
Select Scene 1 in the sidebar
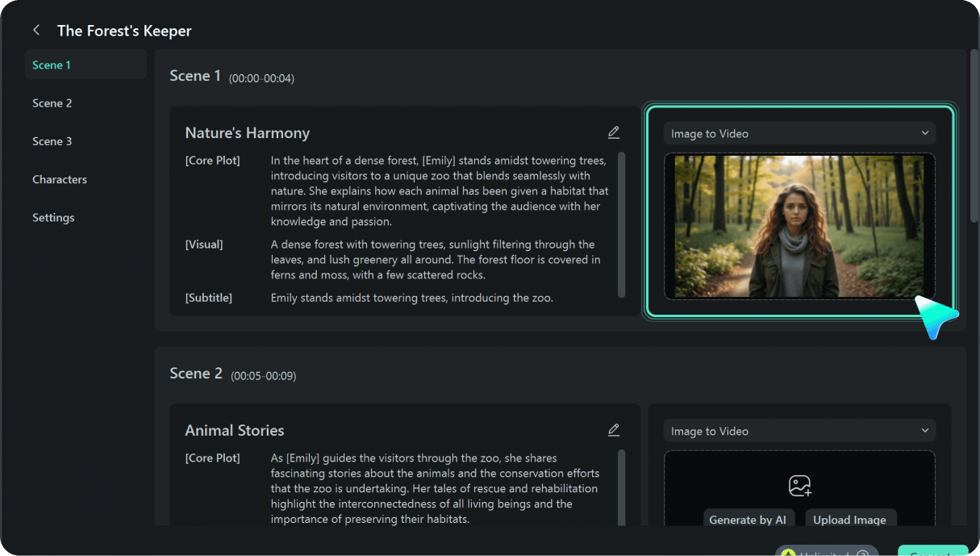85,65
